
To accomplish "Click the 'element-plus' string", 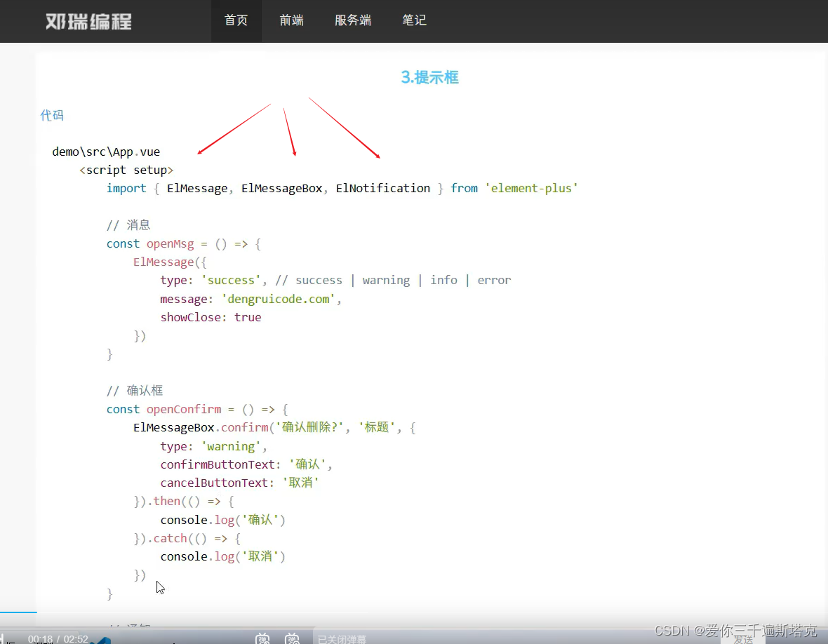I will [x=531, y=189].
